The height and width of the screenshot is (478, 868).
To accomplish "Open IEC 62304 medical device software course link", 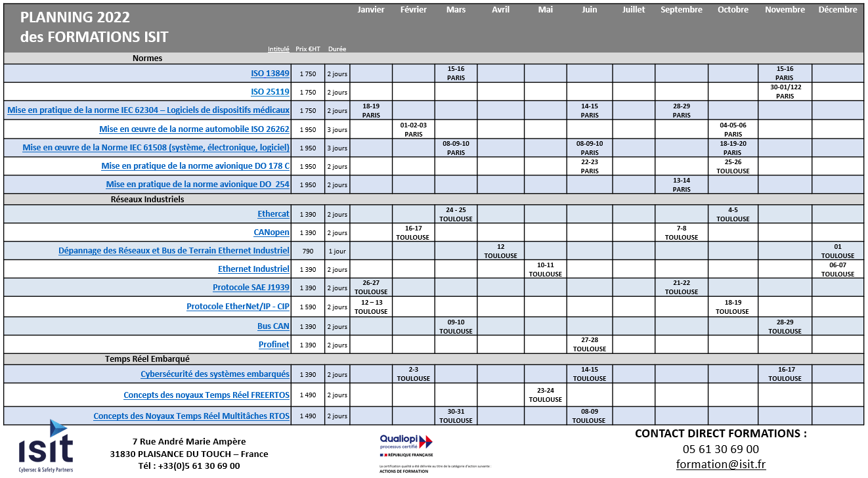I will tap(148, 110).
